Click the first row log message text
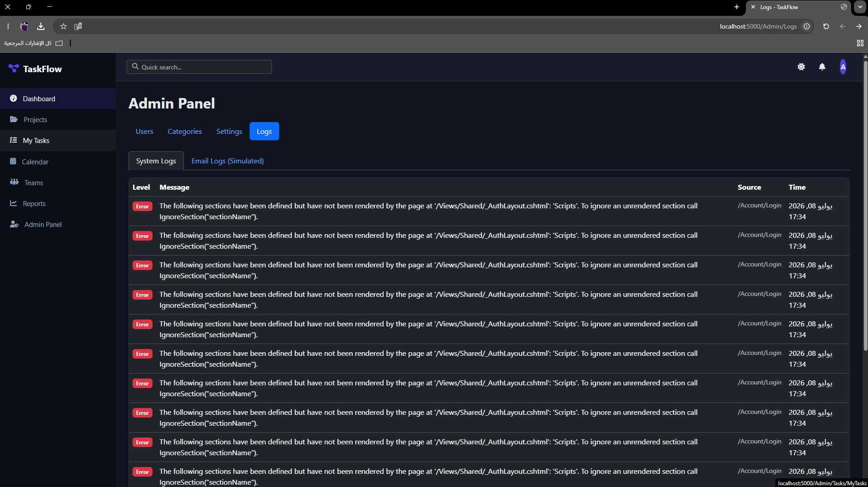Screen dimensions: 868x487 point(429,211)
